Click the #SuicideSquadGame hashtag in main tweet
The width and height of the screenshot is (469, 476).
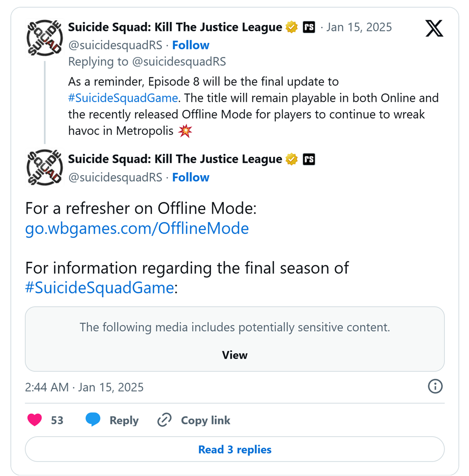(x=99, y=288)
